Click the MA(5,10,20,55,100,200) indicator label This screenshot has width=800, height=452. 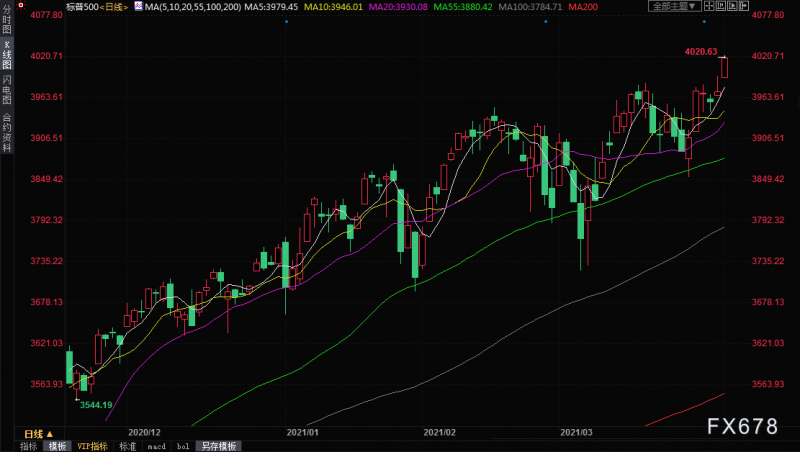coord(193,7)
